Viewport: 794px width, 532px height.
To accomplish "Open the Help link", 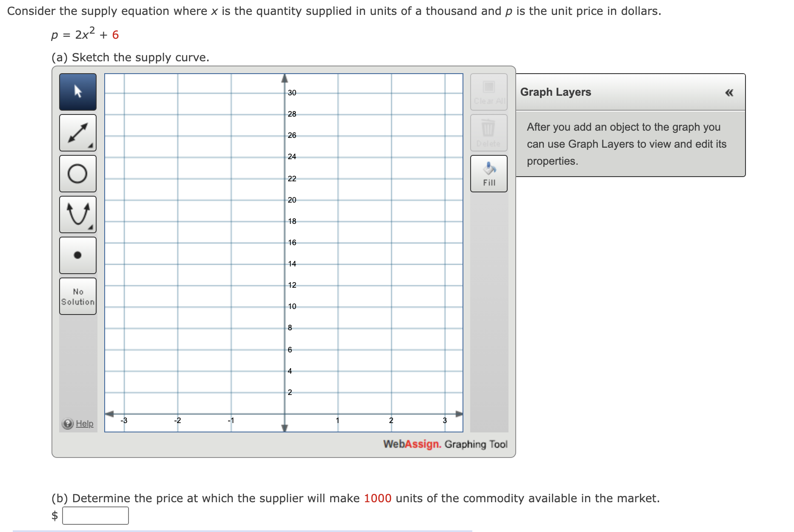I will click(x=84, y=423).
